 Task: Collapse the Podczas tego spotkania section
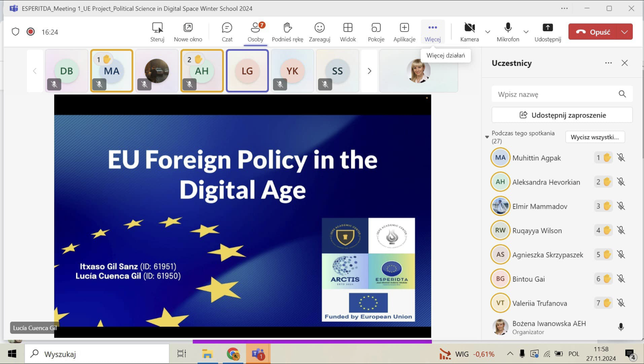click(x=487, y=137)
